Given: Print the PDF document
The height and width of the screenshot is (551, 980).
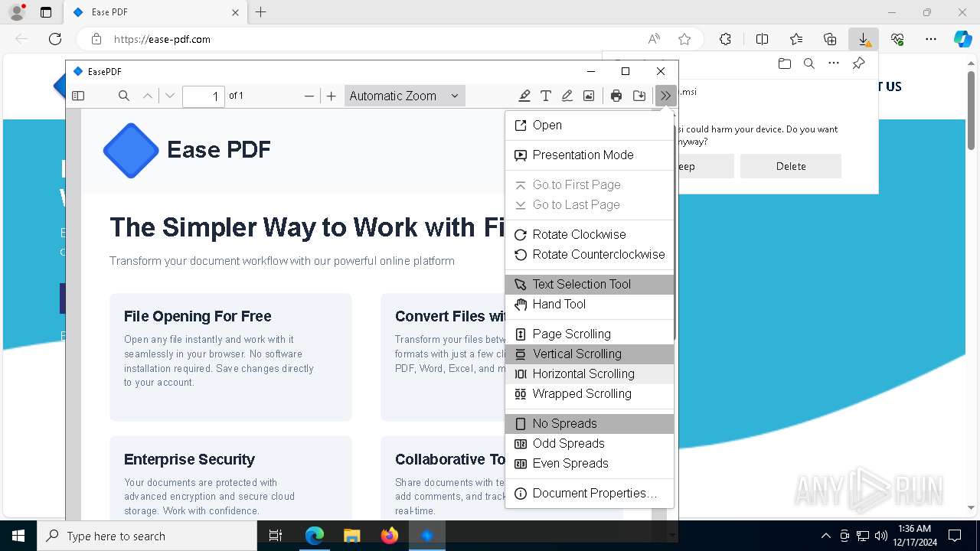Looking at the screenshot, I should click(x=616, y=96).
